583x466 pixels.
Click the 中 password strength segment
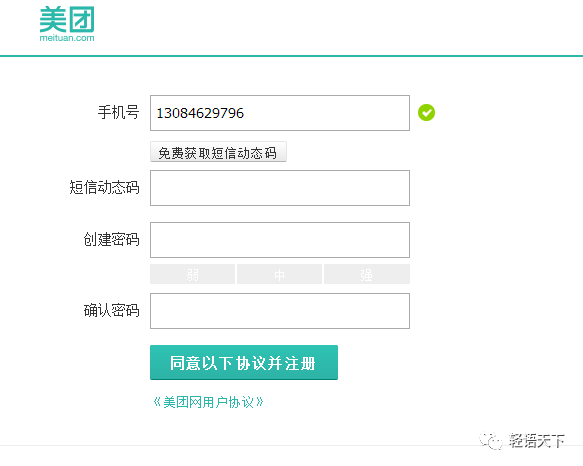click(x=279, y=274)
